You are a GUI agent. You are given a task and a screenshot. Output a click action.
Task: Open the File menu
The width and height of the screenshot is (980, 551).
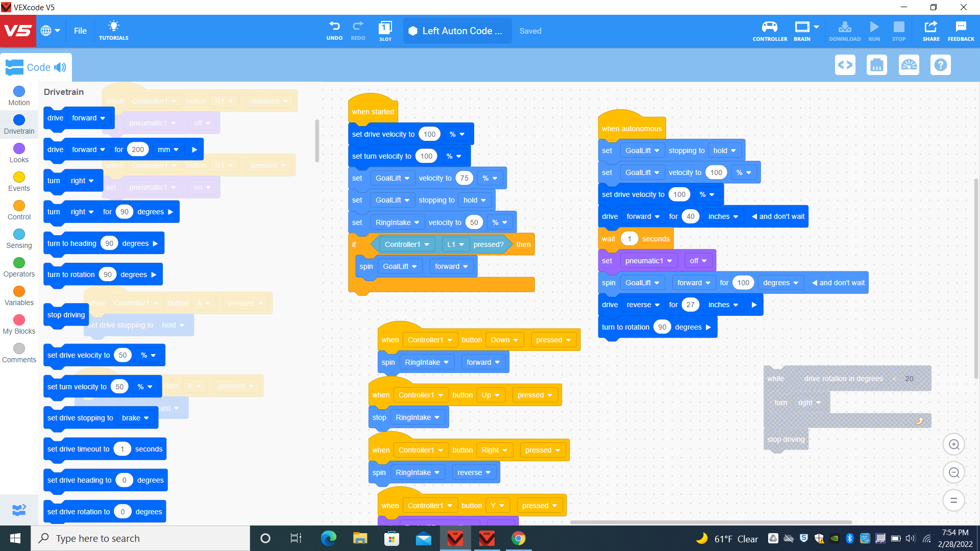tap(80, 31)
